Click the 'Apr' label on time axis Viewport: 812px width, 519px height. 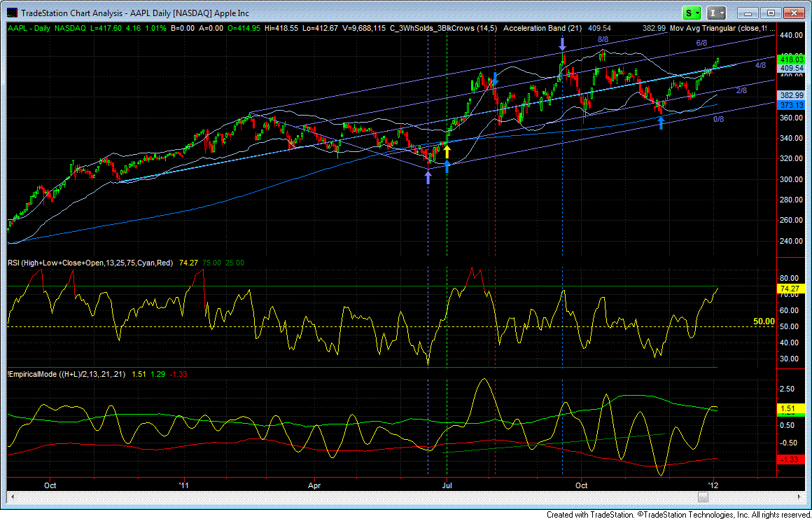314,485
